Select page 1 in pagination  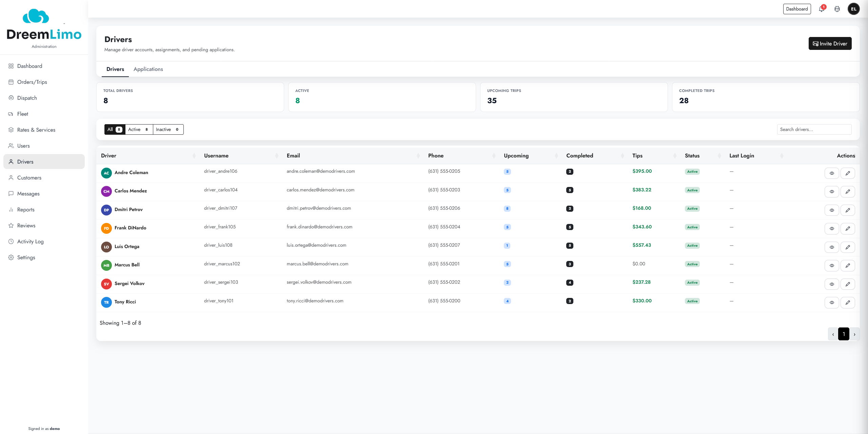[x=844, y=334]
